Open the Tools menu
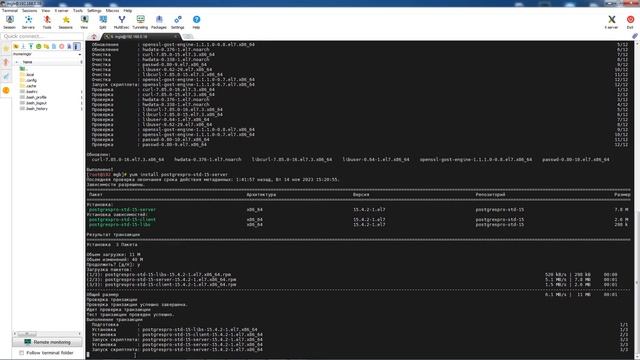This screenshot has width=640, height=360. click(78, 11)
